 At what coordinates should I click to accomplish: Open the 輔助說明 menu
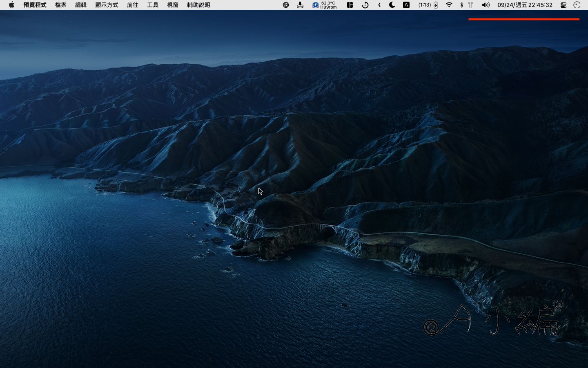(x=198, y=5)
